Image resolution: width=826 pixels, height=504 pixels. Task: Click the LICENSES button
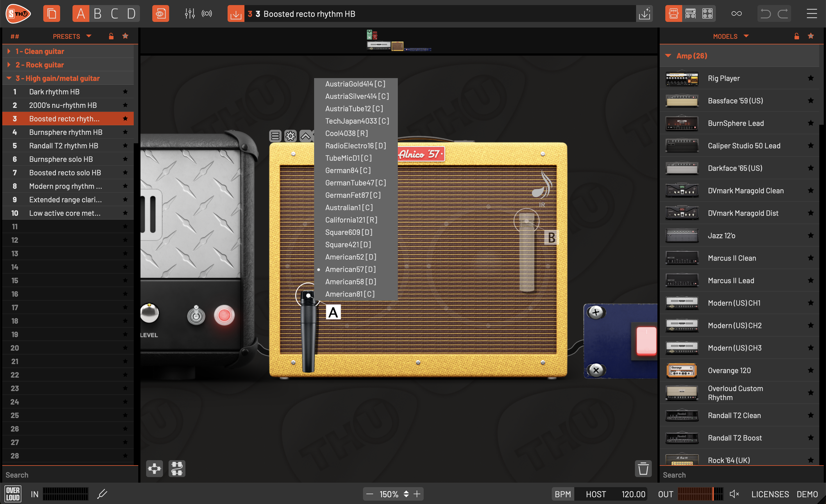[x=770, y=494]
